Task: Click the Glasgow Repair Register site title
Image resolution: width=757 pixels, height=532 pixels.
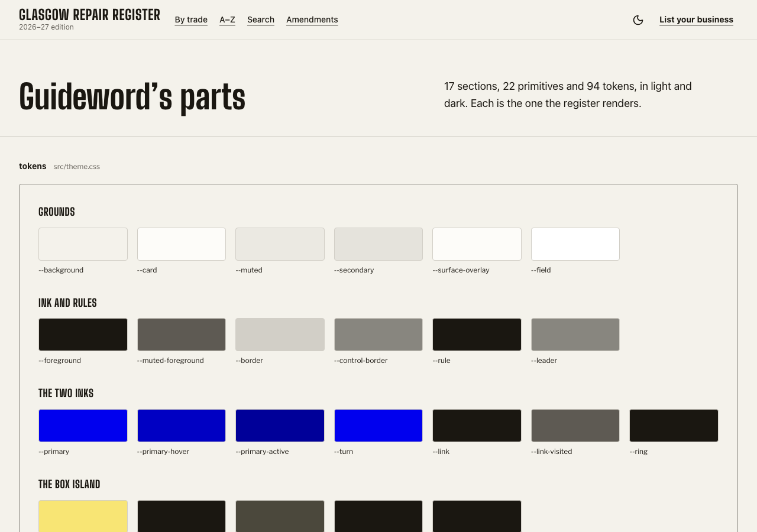Action: pos(89,15)
